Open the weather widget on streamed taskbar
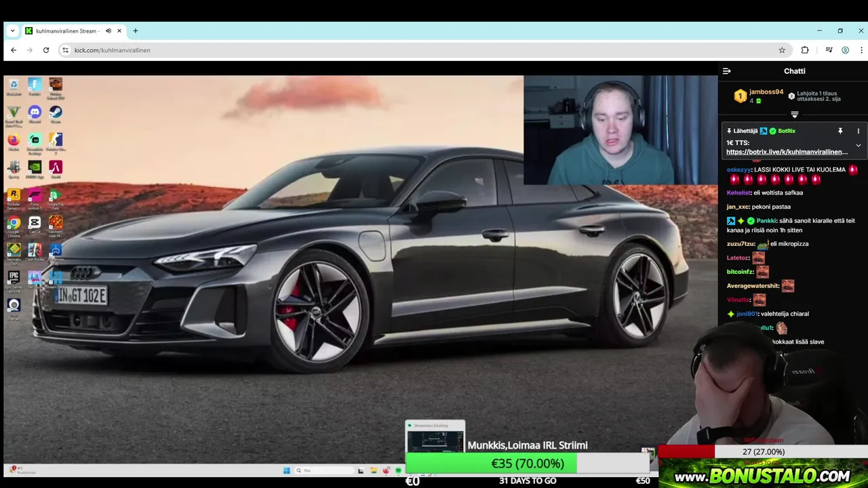 point(22,470)
